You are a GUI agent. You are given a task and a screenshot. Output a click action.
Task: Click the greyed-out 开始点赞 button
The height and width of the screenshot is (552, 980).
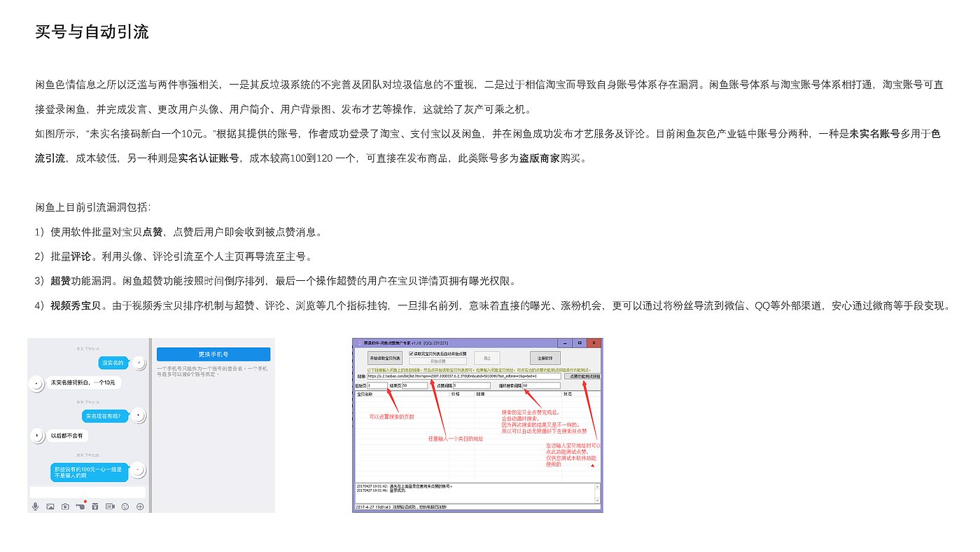[x=438, y=361]
